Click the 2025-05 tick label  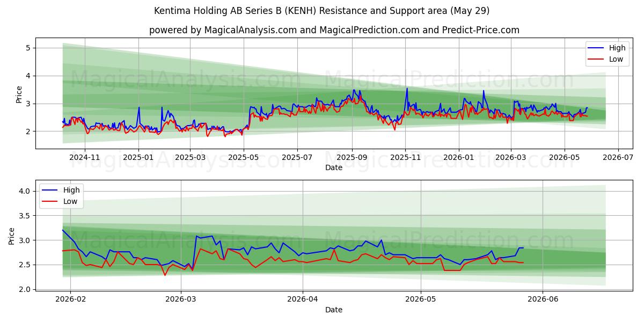pos(244,158)
